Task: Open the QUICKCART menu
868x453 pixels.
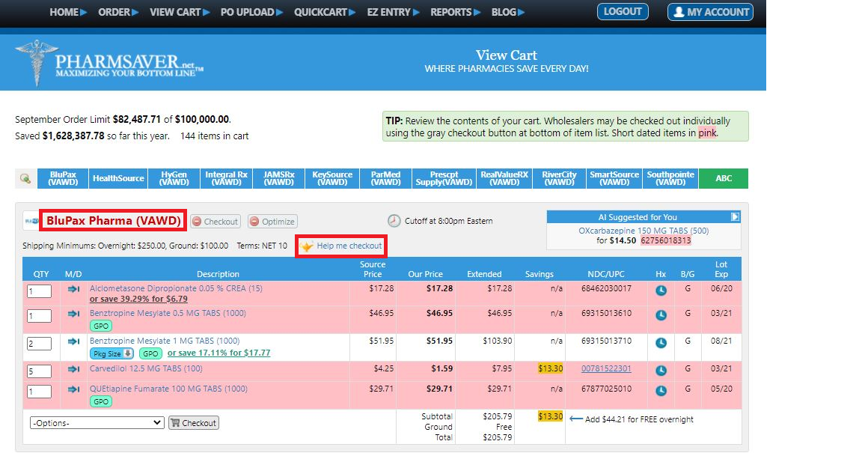Action: tap(325, 12)
